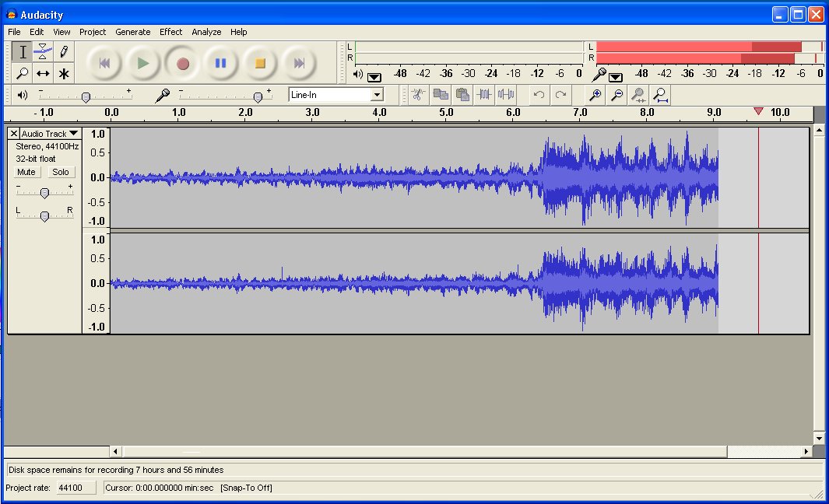Click the red Record button

182,64
